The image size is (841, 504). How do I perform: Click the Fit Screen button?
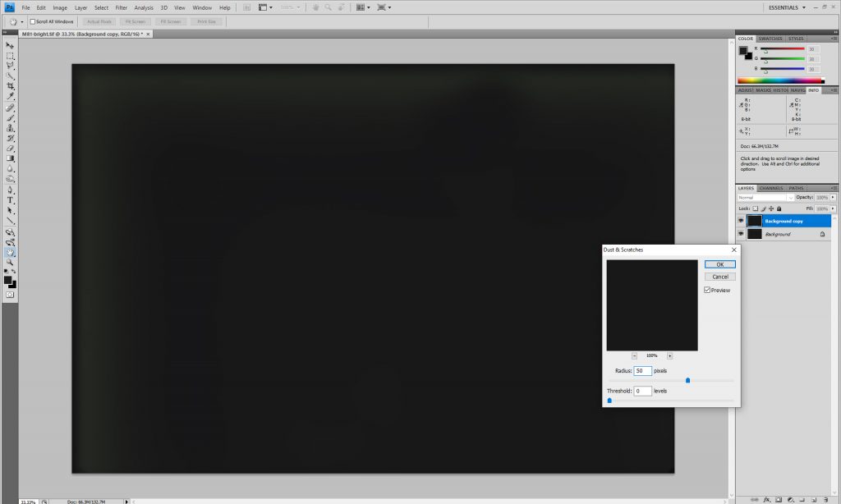[x=136, y=21]
